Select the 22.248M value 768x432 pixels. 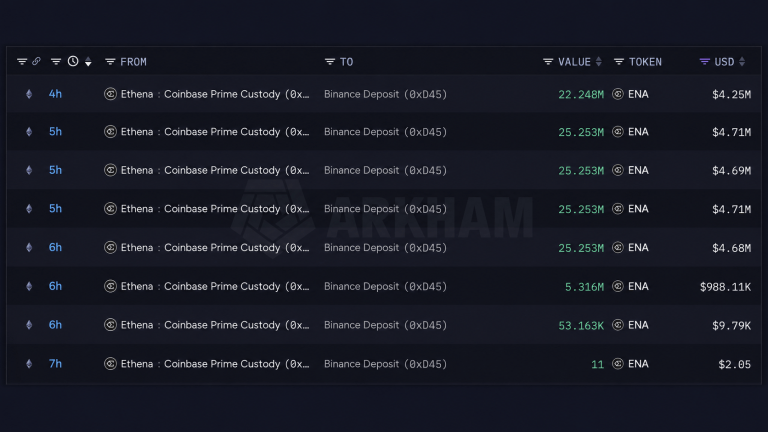pyautogui.click(x=581, y=95)
